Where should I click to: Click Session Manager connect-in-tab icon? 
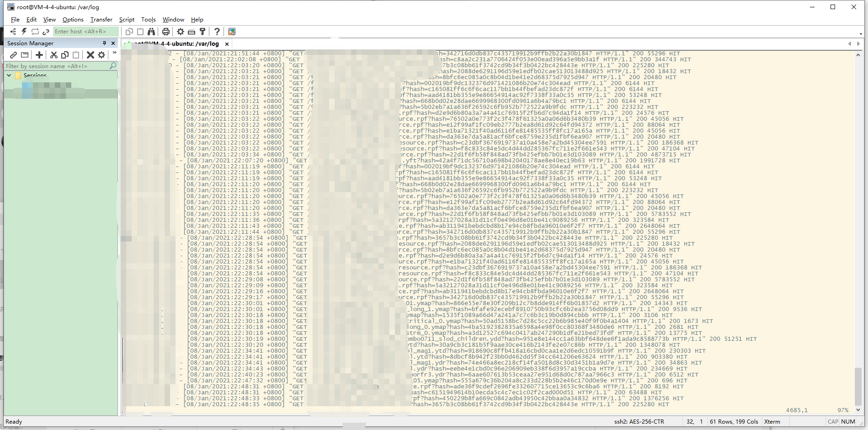tap(25, 55)
